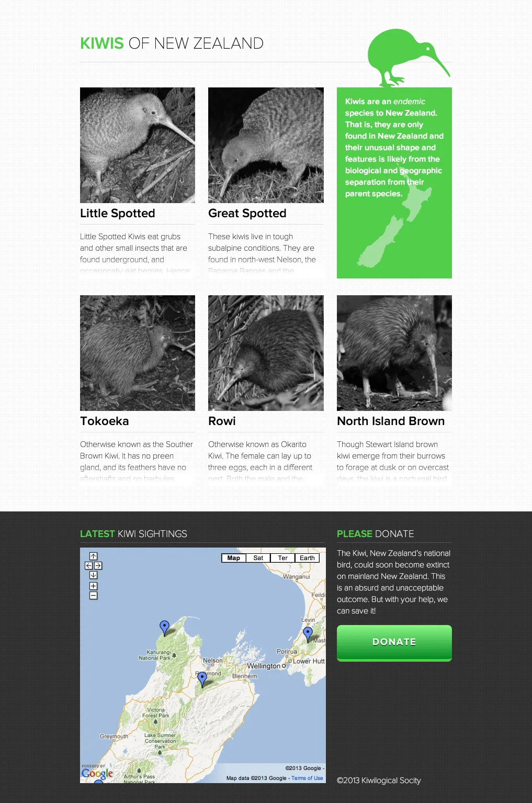
Task: Pan the sightings map up
Action: 93,556
